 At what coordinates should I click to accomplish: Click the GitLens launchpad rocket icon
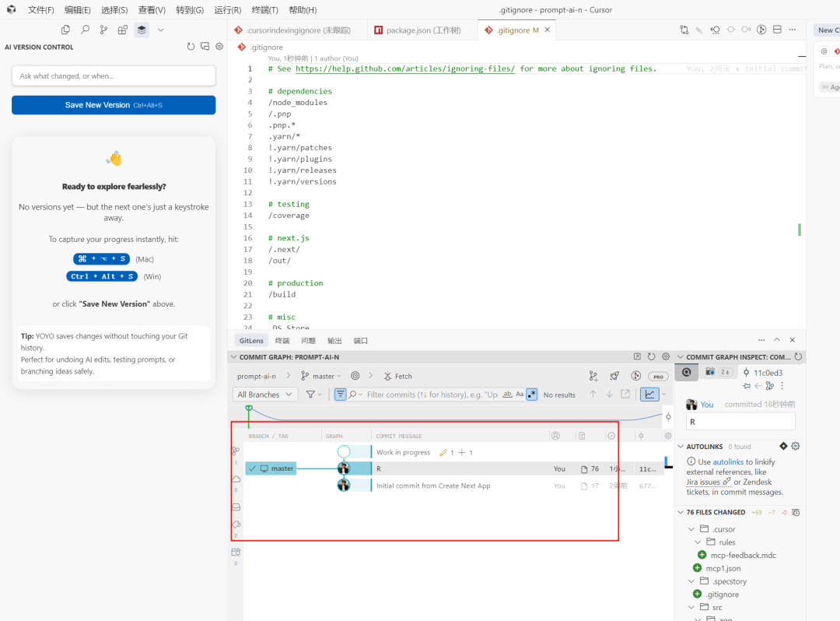point(614,376)
